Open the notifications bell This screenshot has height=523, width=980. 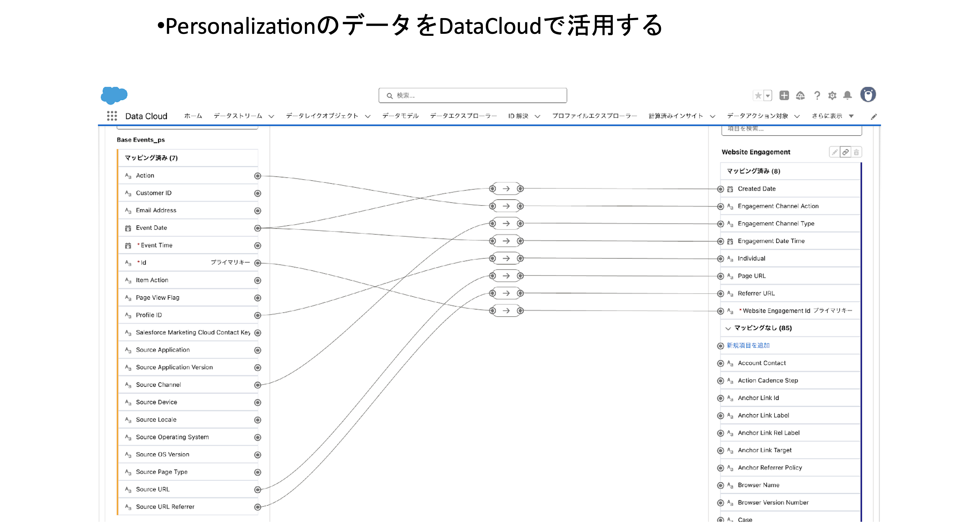tap(847, 95)
